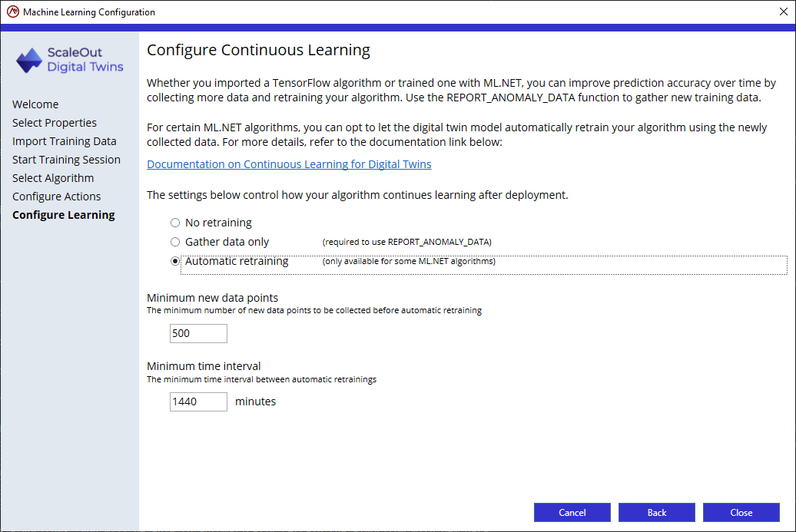Select the Configure Learning step

pyautogui.click(x=64, y=215)
